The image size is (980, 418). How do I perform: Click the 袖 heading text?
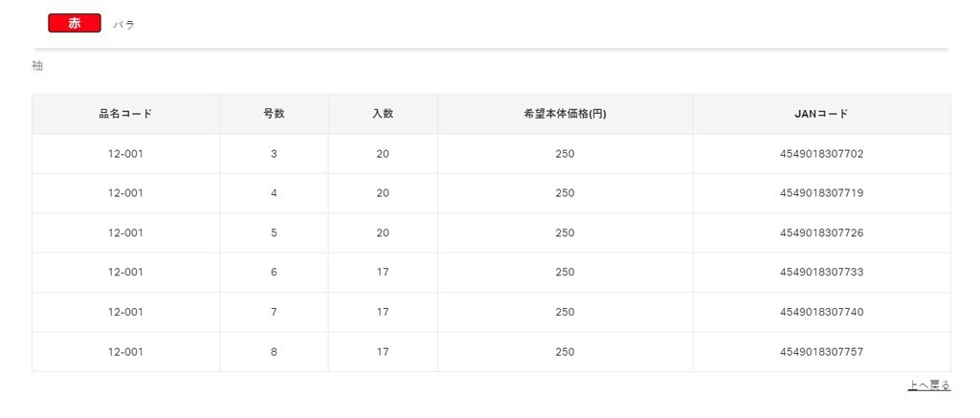click(37, 66)
